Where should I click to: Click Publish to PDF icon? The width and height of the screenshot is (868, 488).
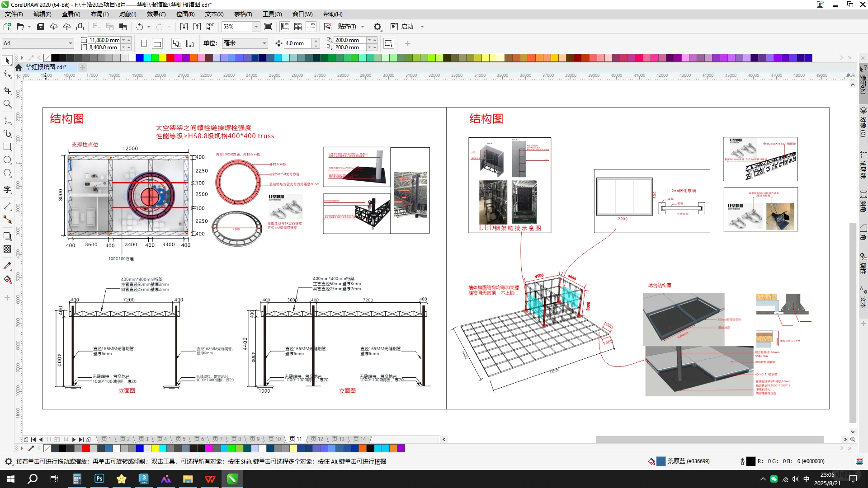click(x=210, y=27)
